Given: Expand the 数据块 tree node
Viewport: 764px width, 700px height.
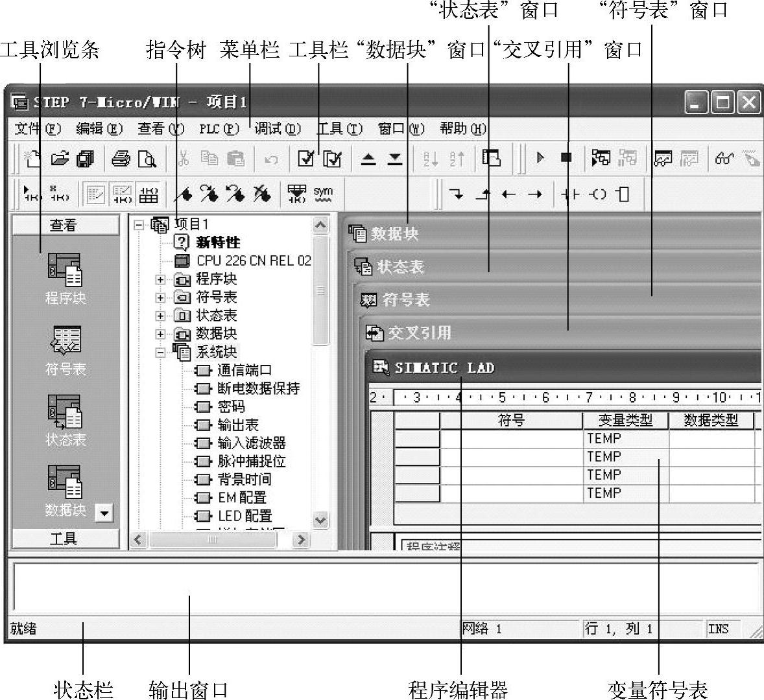Looking at the screenshot, I should click(160, 334).
